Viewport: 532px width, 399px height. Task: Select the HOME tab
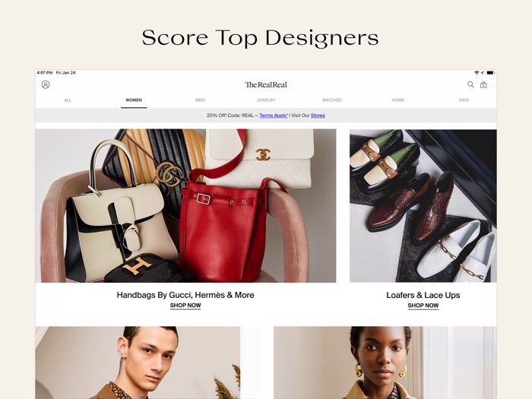tap(398, 100)
